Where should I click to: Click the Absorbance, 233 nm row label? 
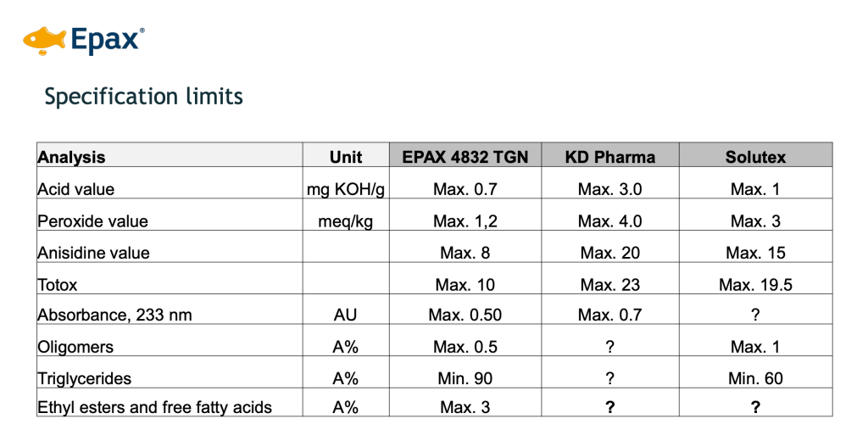click(114, 315)
